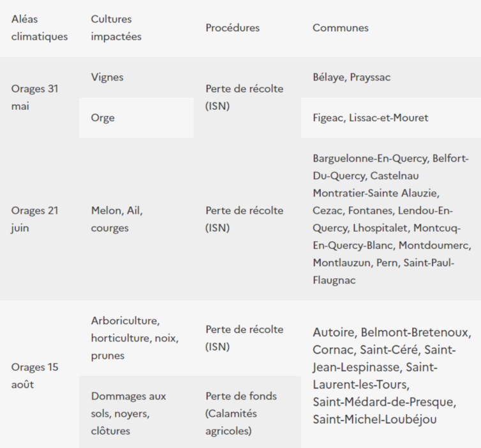The height and width of the screenshot is (448, 481).
Task: Click the "Figeac, Lissac-et-Mouret" communes cell
Action: (x=370, y=118)
